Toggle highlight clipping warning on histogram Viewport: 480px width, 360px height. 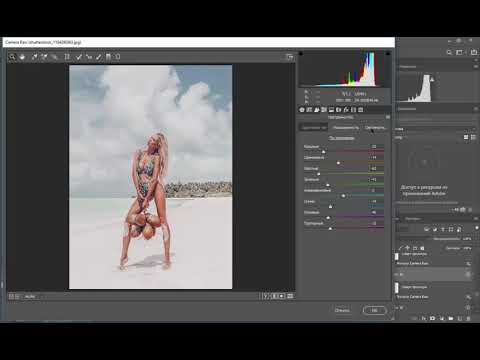tap(388, 53)
